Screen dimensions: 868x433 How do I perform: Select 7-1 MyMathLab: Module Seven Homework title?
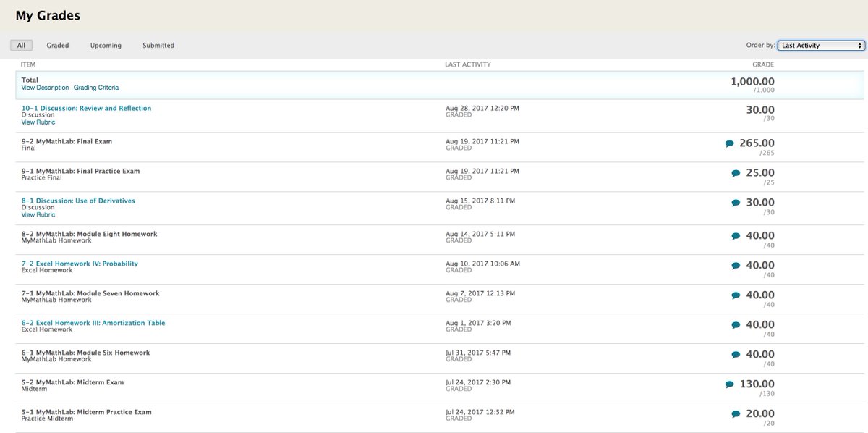[90, 293]
